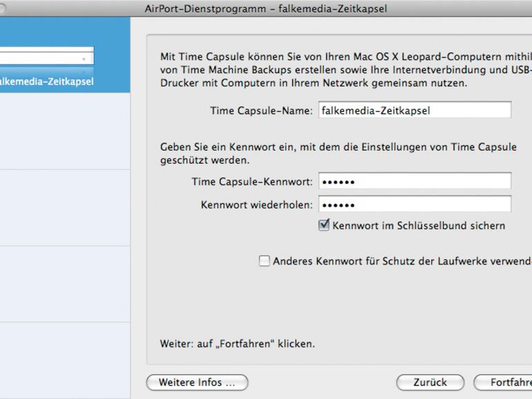Click the 'Kennwort wiederholen:' label

pos(256,205)
